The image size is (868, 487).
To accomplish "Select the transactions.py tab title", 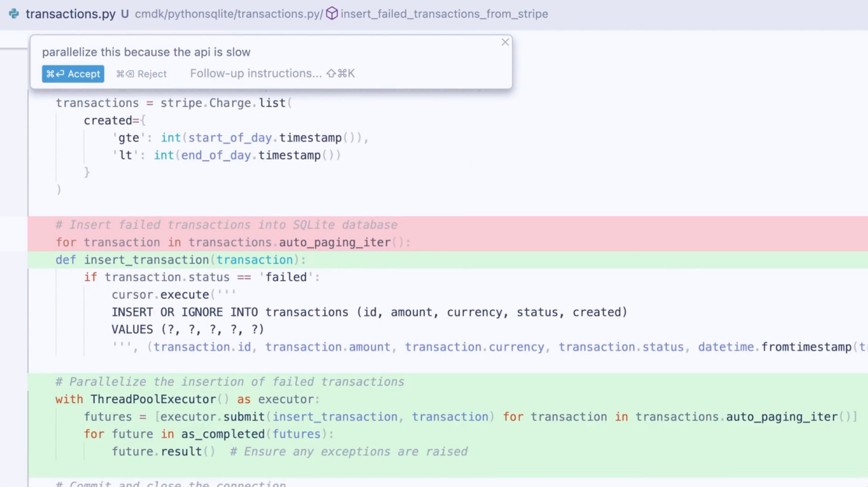I will coord(71,14).
